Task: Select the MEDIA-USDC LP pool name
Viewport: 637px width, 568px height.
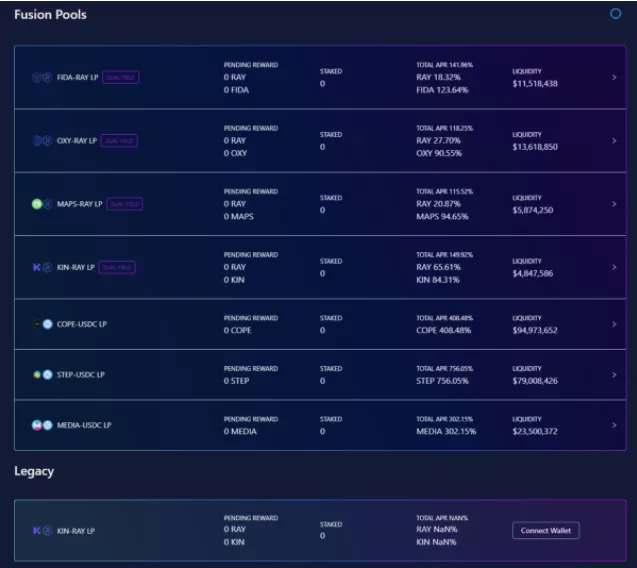Action: coord(84,425)
